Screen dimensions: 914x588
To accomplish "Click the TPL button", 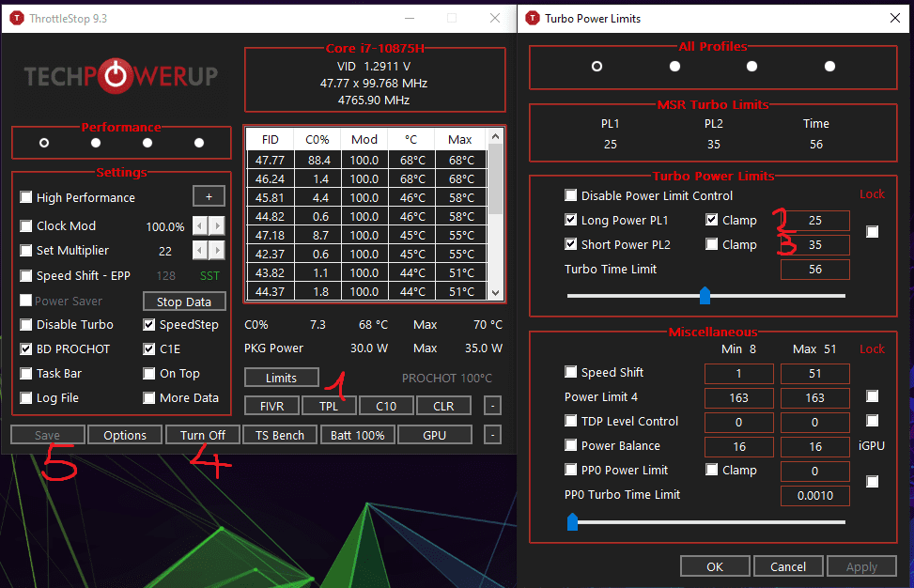I will point(329,406).
